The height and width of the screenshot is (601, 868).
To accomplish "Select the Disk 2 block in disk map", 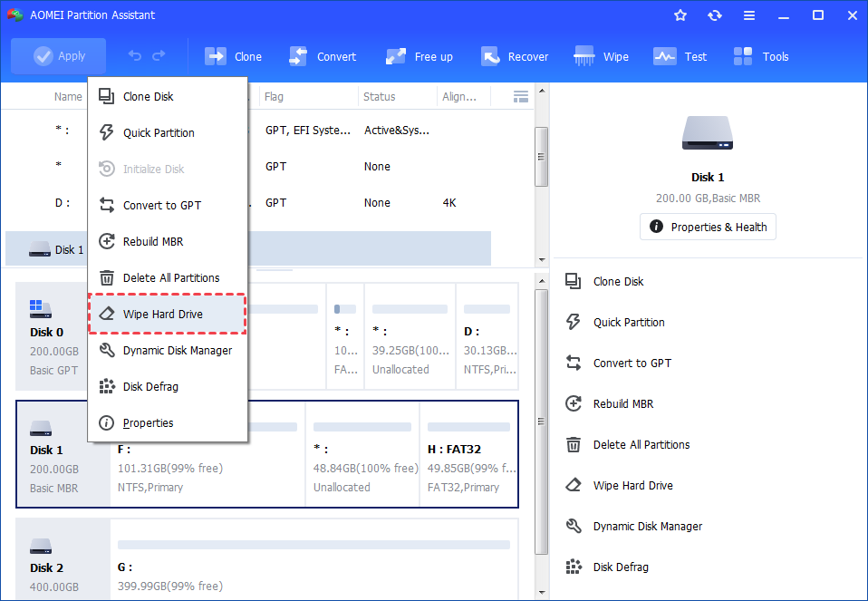I will tap(63, 559).
